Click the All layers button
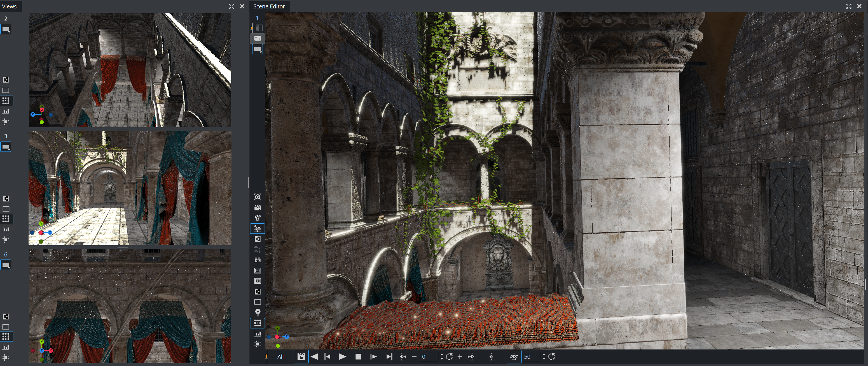 (x=280, y=356)
